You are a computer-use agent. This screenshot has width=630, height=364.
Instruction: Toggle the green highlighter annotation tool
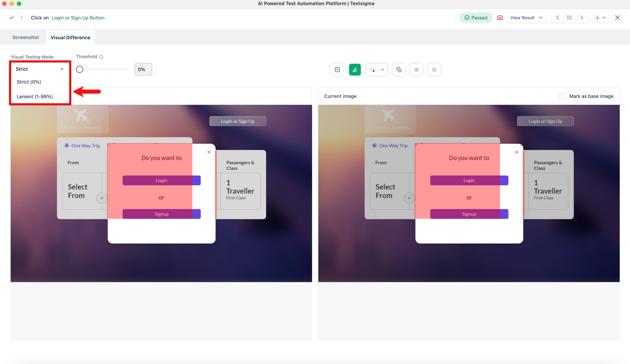pos(355,70)
